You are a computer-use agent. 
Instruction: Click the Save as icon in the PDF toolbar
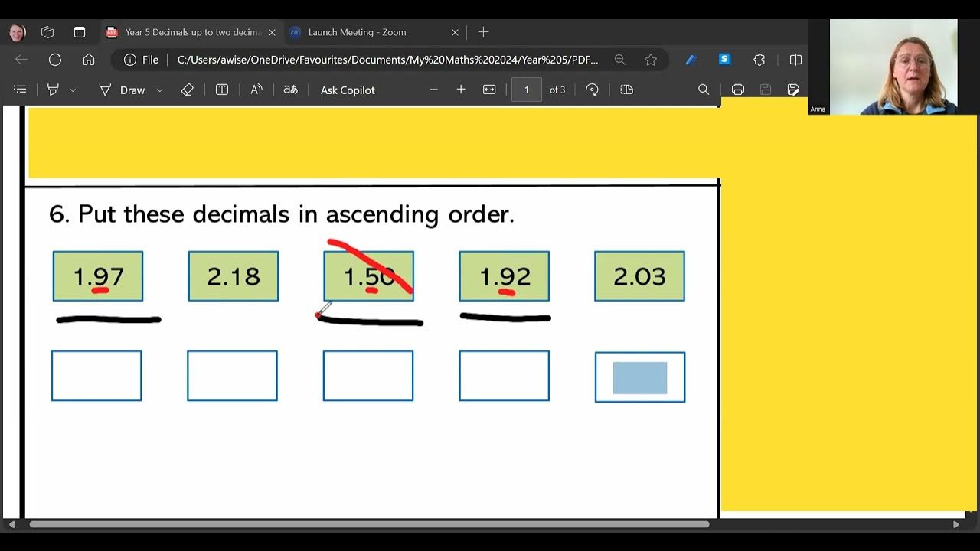(x=793, y=90)
